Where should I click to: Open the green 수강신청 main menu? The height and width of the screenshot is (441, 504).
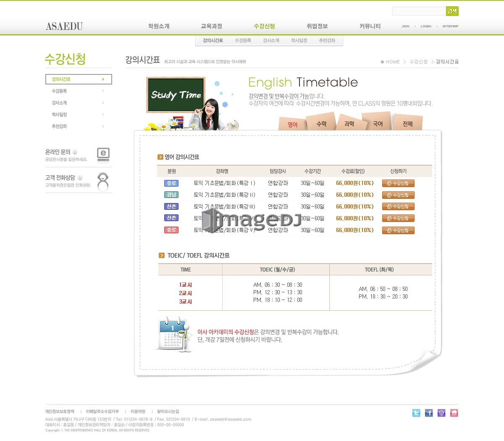pyautogui.click(x=264, y=26)
